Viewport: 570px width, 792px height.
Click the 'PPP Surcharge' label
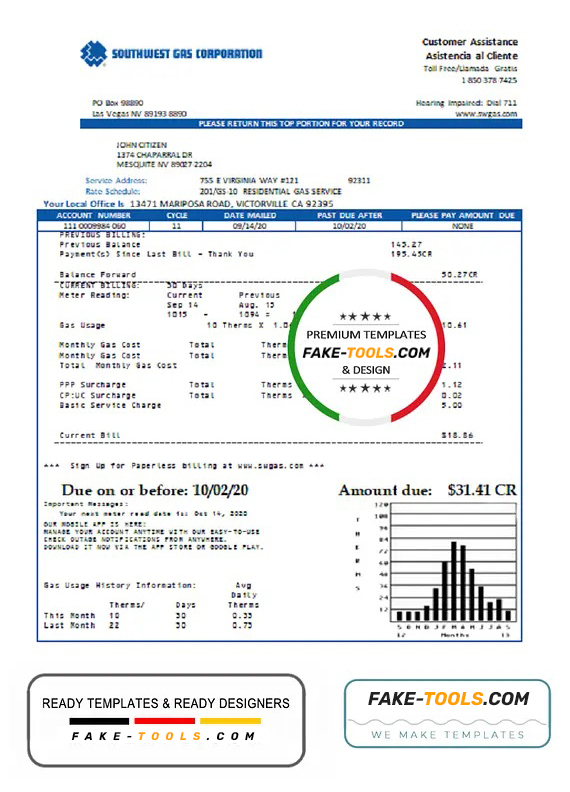(x=92, y=385)
